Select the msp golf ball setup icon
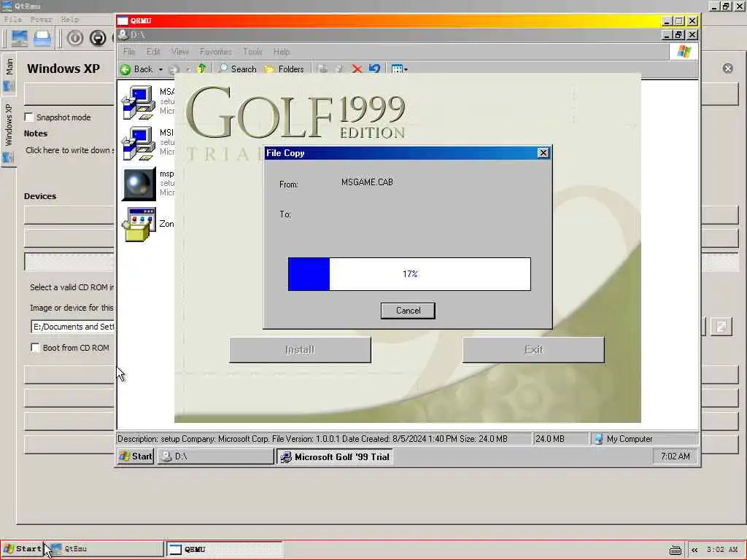 139,184
